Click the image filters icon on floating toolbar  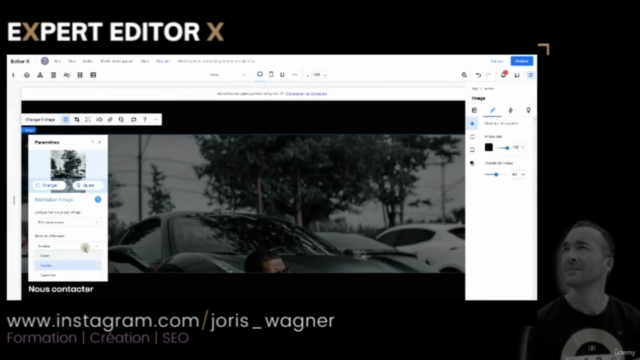coord(121,120)
